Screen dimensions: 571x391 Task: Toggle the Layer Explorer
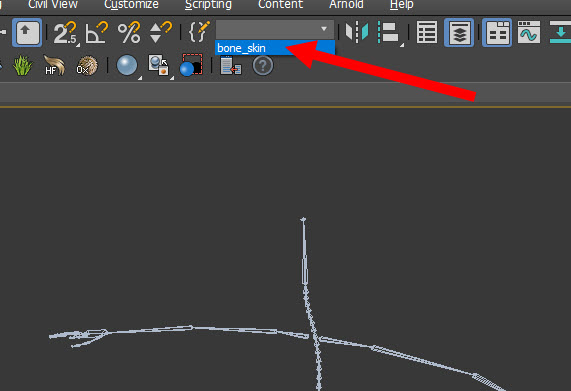pos(459,32)
